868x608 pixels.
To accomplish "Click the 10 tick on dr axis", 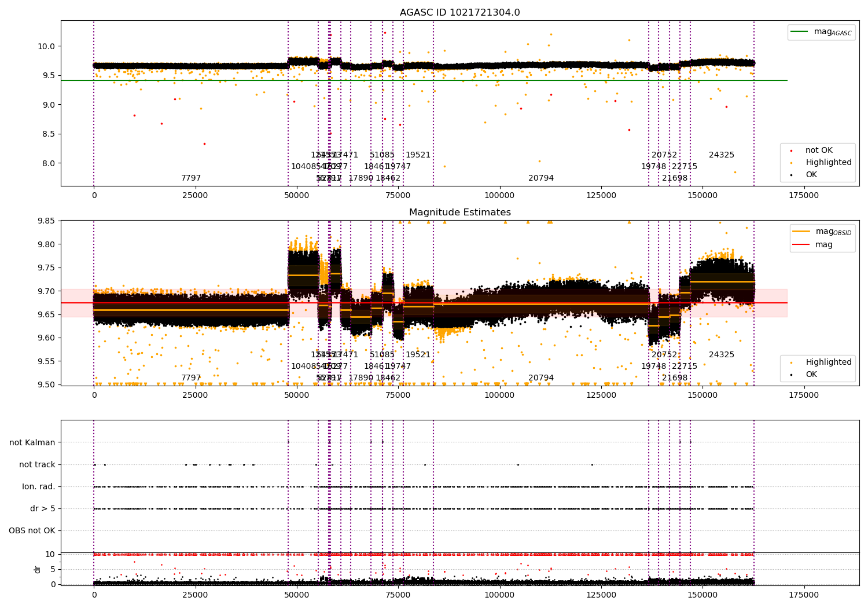I will (x=50, y=555).
